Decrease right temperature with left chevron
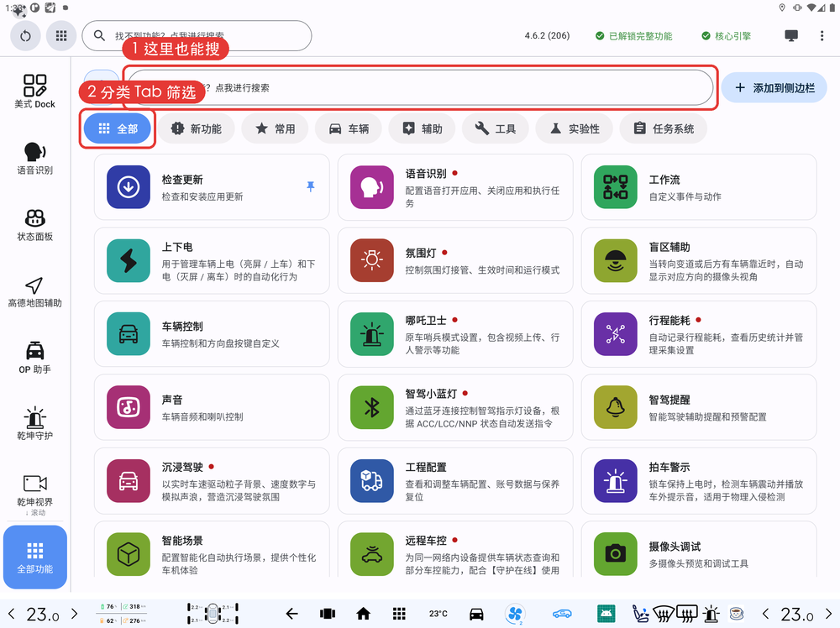 [x=766, y=614]
